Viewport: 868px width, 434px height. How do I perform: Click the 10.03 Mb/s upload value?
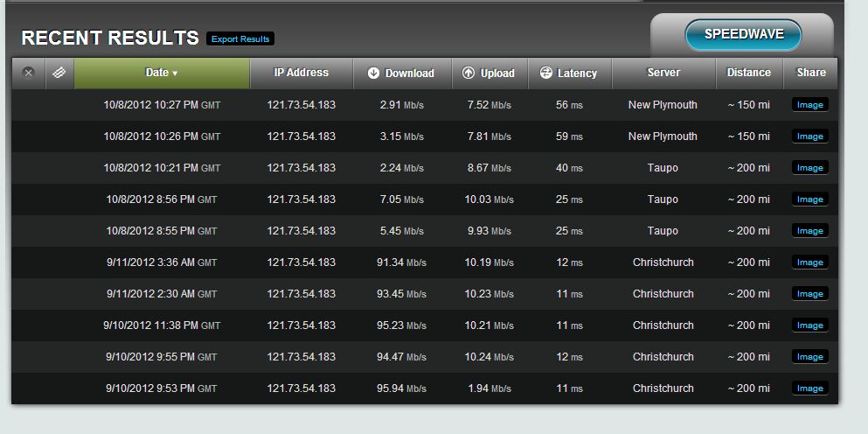pyautogui.click(x=490, y=199)
